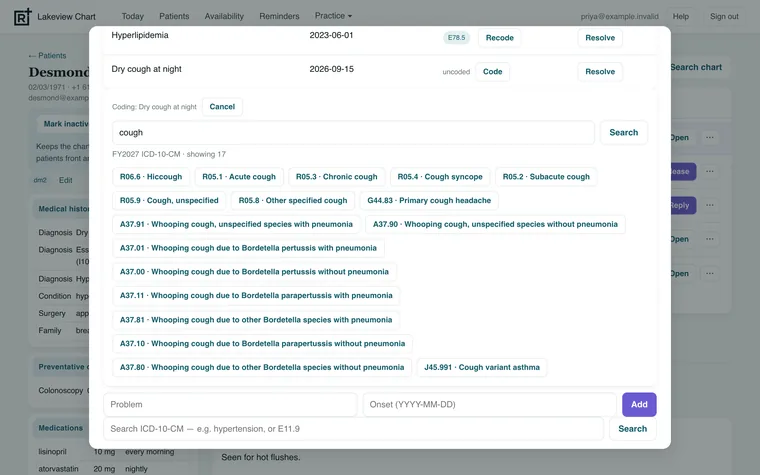760x475 pixels.
Task: Resolve the Hyperlipidemia problem
Action: tap(600, 38)
